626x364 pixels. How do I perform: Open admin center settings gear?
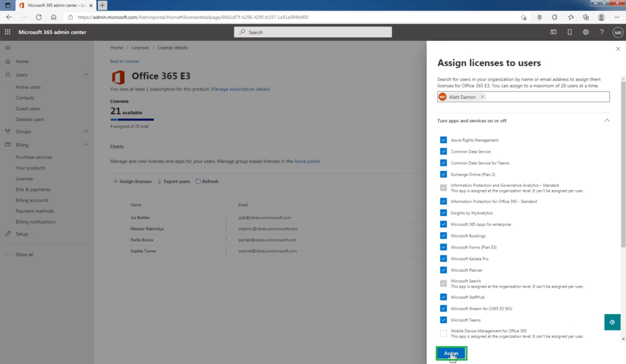[586, 32]
